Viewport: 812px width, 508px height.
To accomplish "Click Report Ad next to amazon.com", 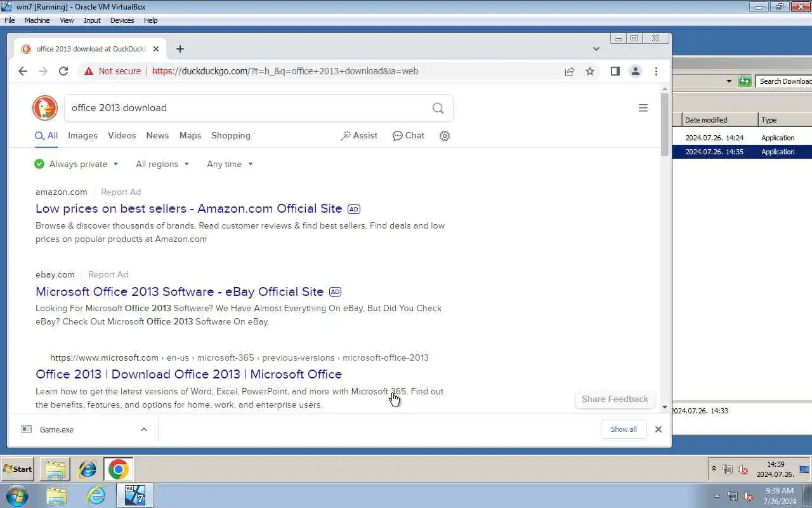I will pyautogui.click(x=121, y=192).
